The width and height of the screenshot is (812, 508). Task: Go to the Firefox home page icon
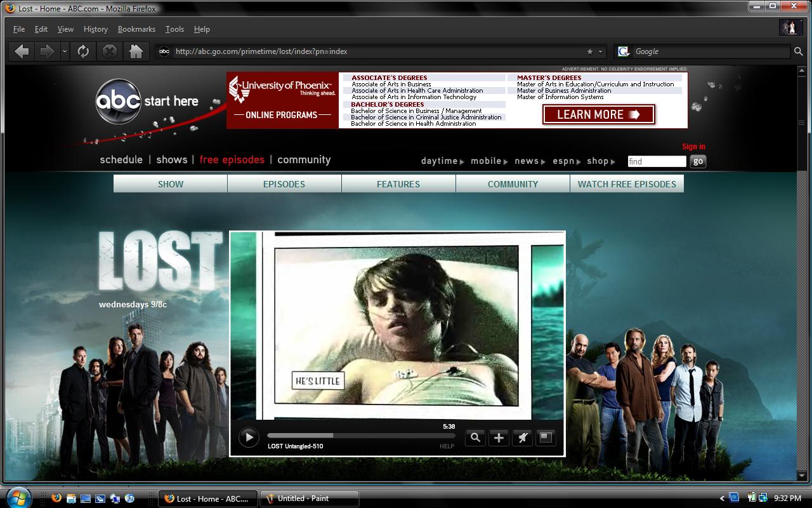pyautogui.click(x=136, y=51)
